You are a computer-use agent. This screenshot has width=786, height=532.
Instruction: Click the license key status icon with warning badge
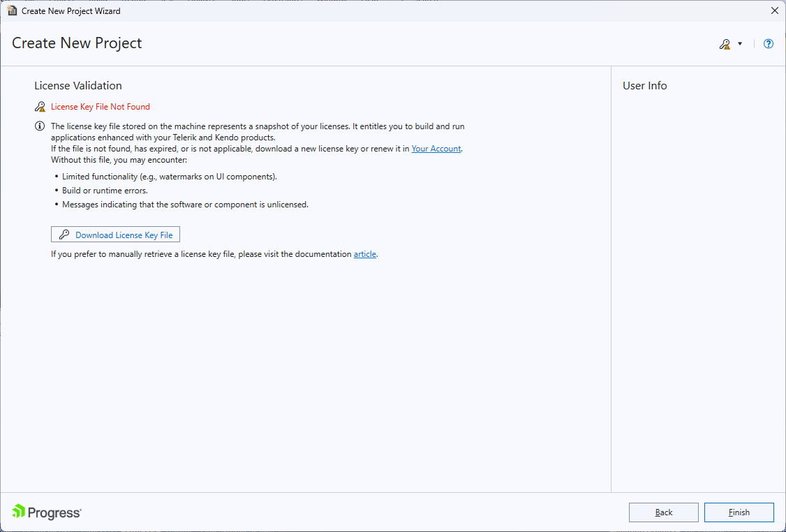[x=724, y=43]
